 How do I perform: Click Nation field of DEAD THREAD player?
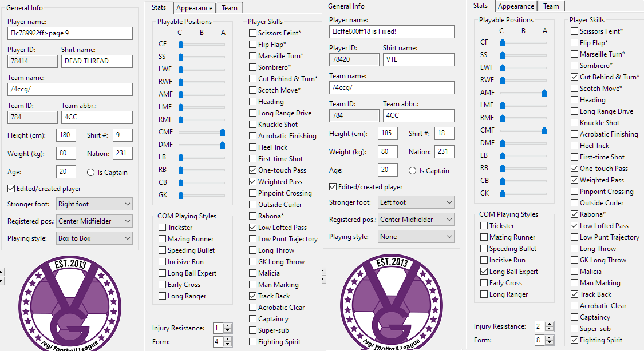pyautogui.click(x=123, y=153)
